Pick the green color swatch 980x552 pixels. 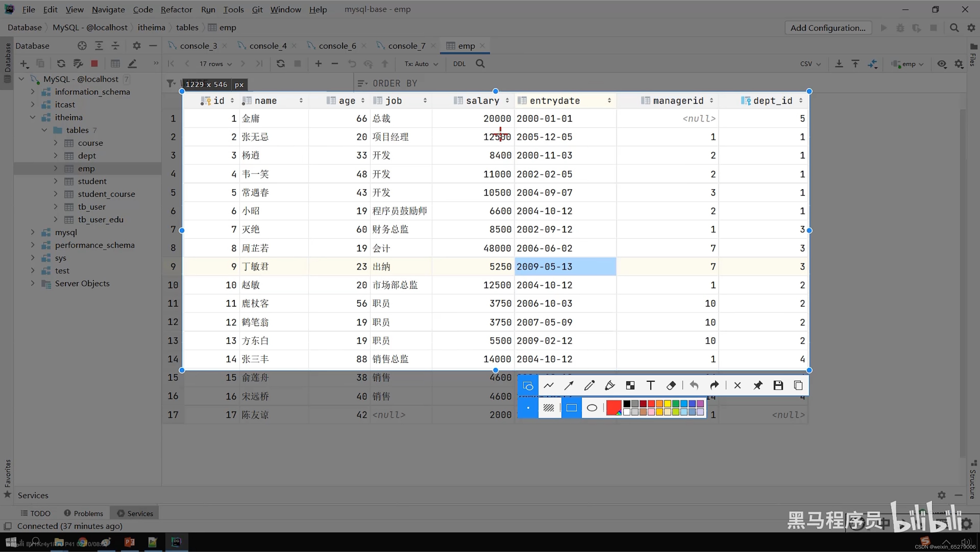[676, 404]
